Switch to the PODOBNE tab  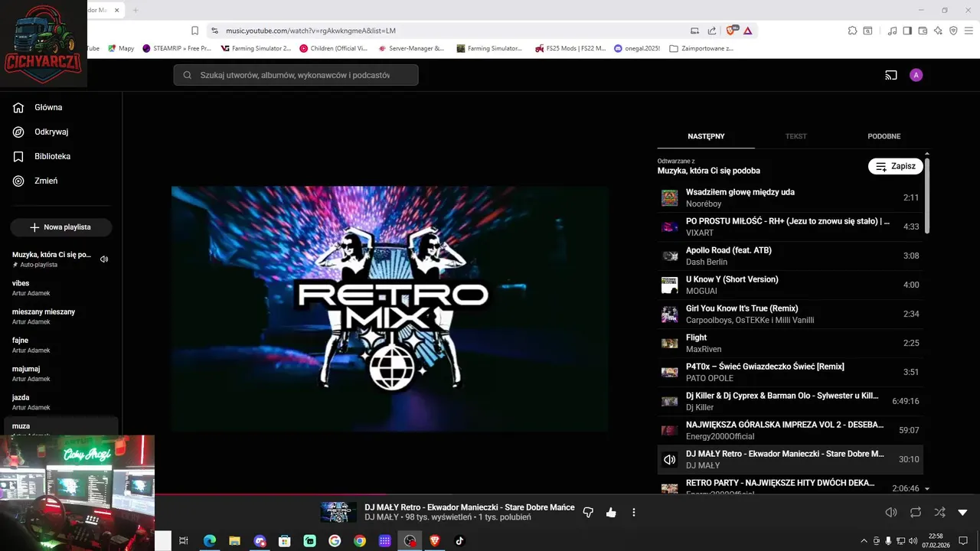[884, 136]
